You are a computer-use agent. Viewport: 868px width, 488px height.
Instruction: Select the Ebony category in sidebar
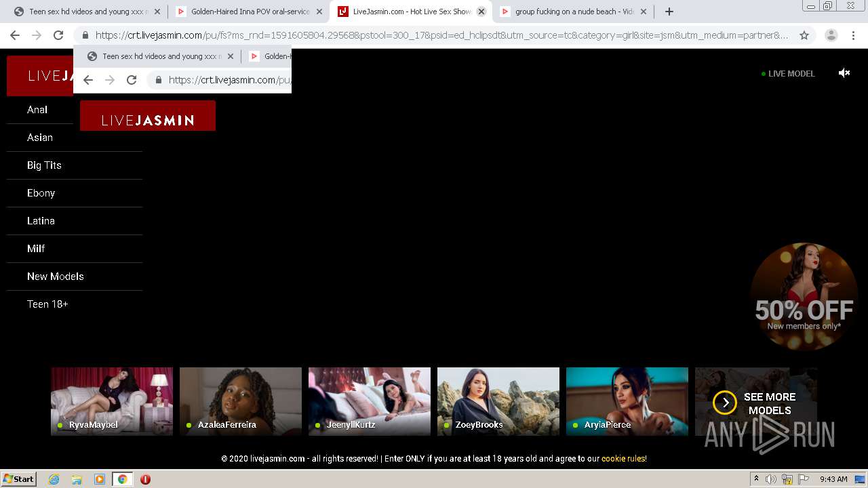pos(41,193)
